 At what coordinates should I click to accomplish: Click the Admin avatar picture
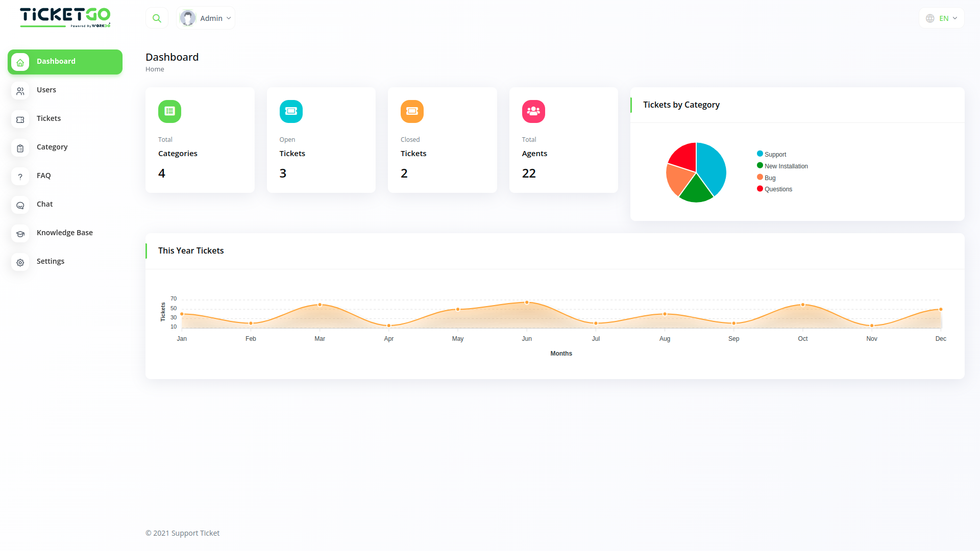pyautogui.click(x=188, y=18)
